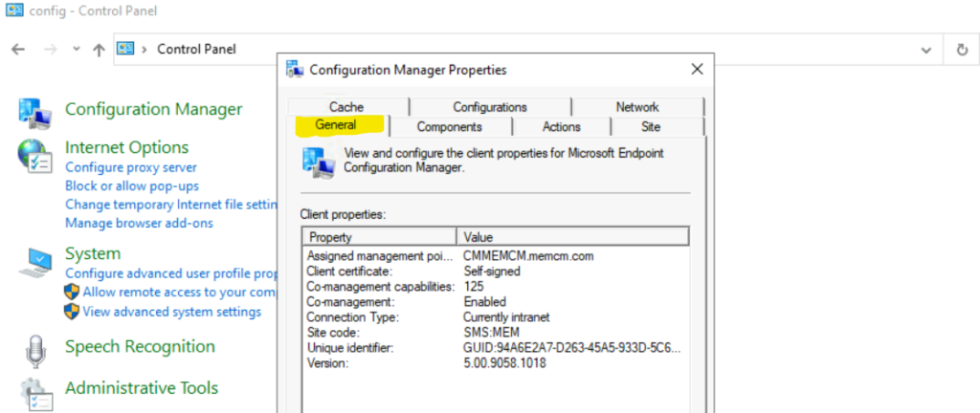980x413 pixels.
Task: Click the Back navigation arrow
Action: pyautogui.click(x=18, y=50)
